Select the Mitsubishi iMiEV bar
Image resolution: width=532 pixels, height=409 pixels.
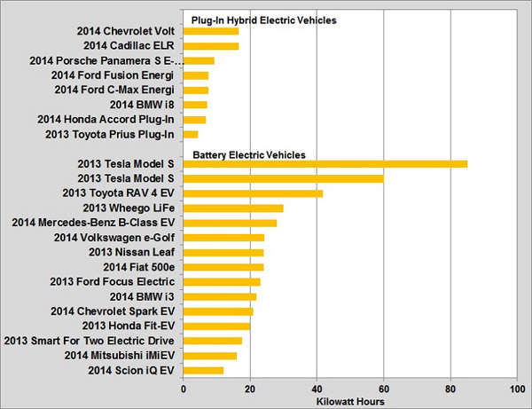point(210,356)
